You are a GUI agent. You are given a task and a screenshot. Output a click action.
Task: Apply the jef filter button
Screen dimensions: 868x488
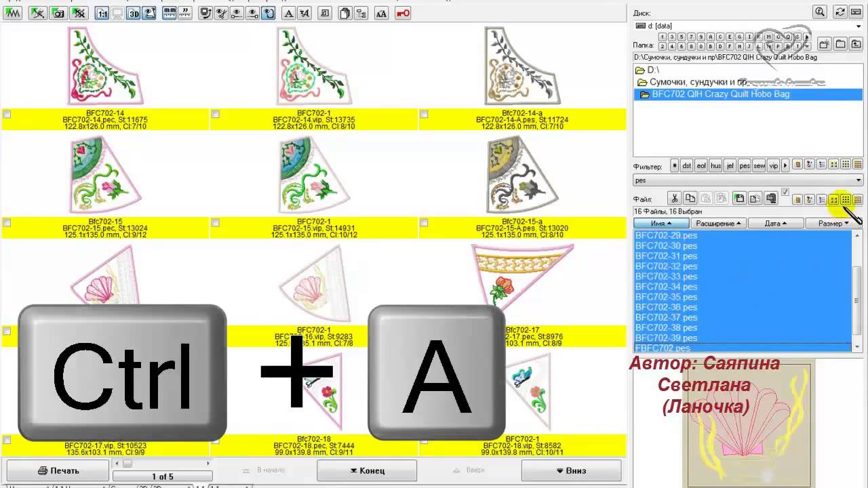click(x=730, y=165)
